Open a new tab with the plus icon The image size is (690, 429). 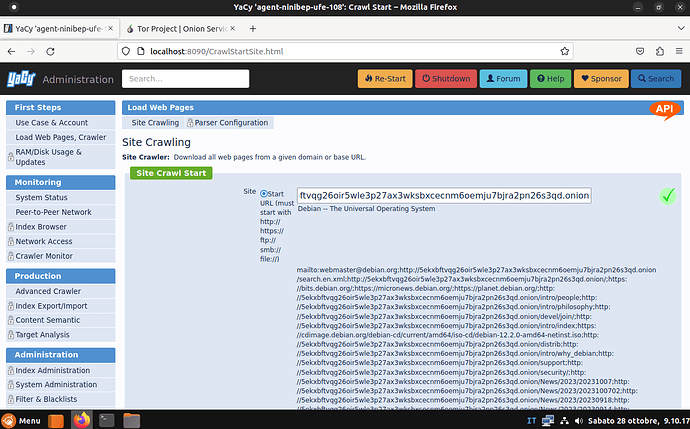point(253,29)
